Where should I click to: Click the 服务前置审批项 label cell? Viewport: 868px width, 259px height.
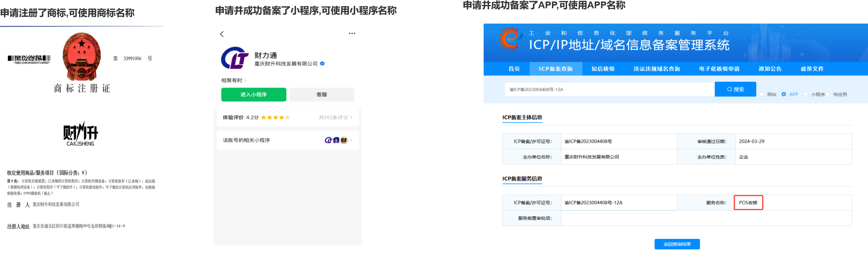[532, 218]
